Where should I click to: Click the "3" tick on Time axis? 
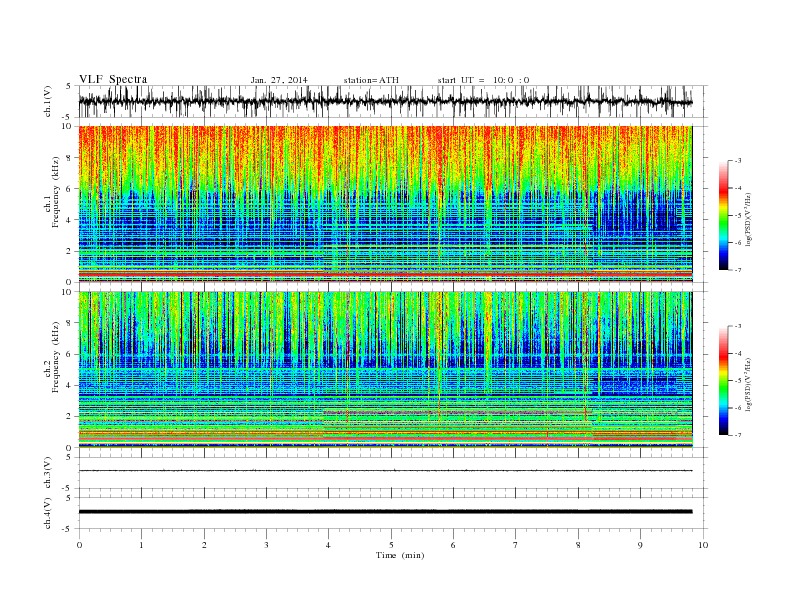point(266,545)
